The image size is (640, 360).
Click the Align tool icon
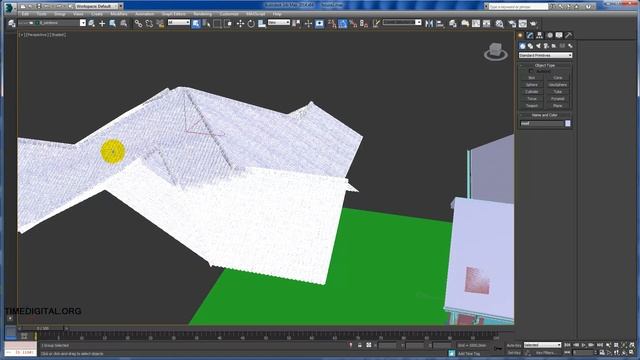tap(440, 24)
